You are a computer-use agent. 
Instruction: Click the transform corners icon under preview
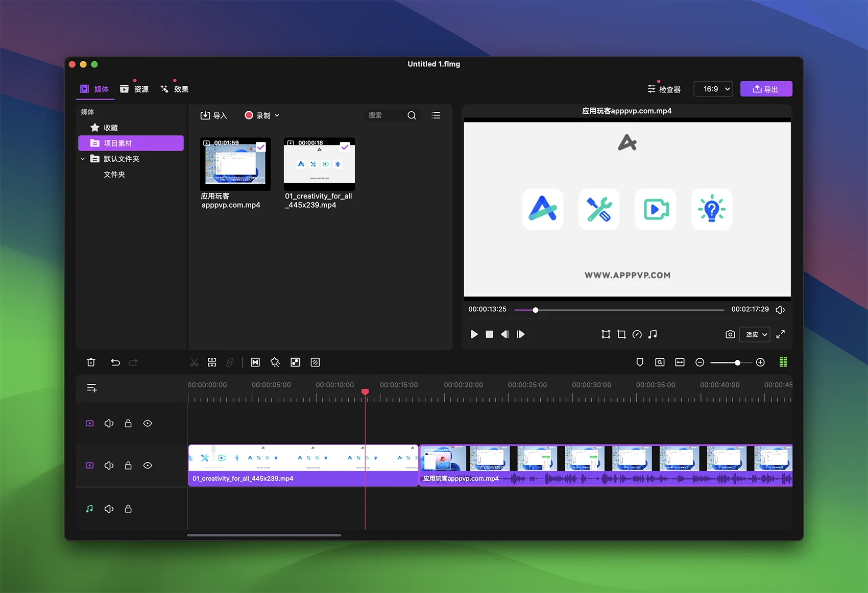tap(606, 334)
